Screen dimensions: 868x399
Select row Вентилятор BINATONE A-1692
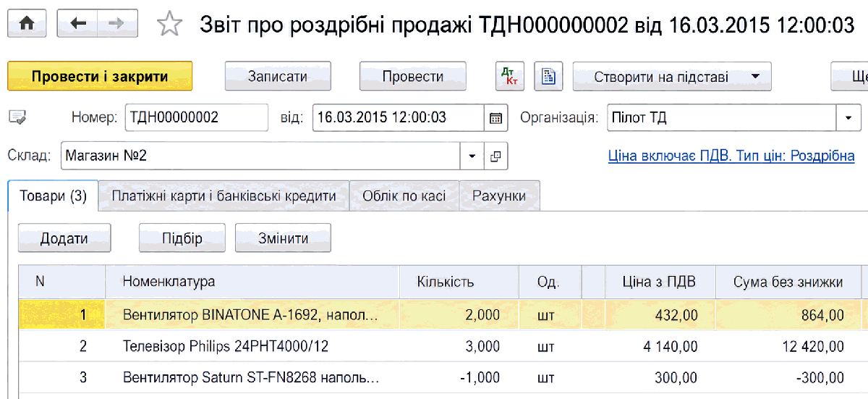pos(443,315)
